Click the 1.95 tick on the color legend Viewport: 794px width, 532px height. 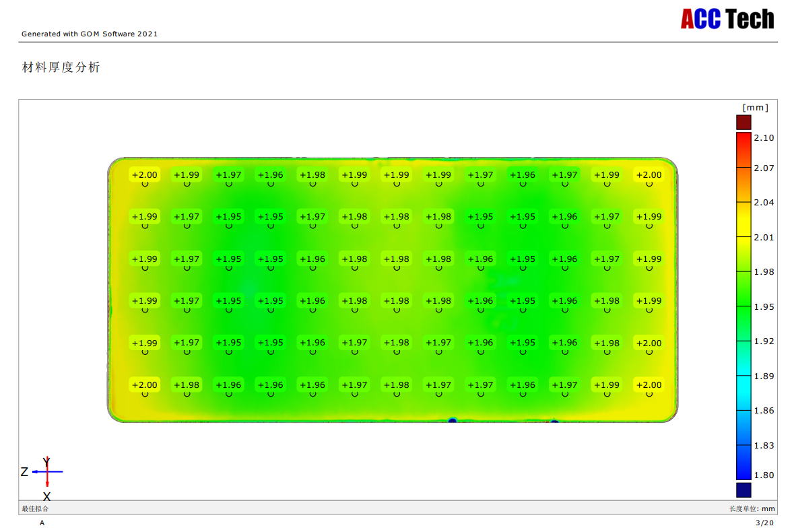coord(764,306)
